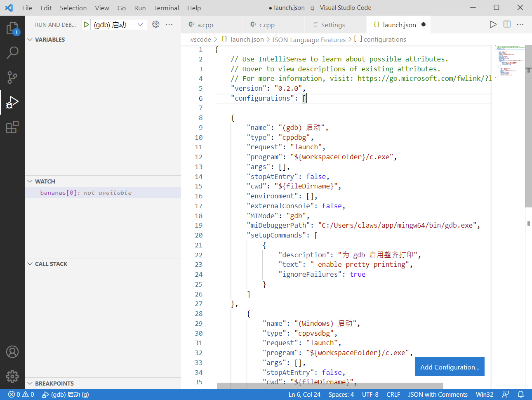The height and width of the screenshot is (400, 532).
Task: Open the Selection menu
Action: [x=73, y=8]
